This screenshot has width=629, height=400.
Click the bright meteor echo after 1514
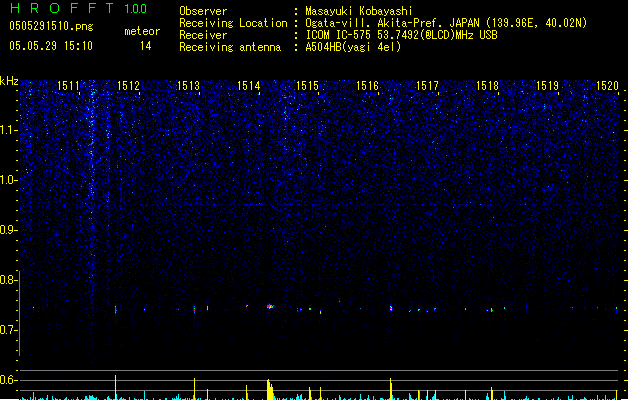coord(270,307)
